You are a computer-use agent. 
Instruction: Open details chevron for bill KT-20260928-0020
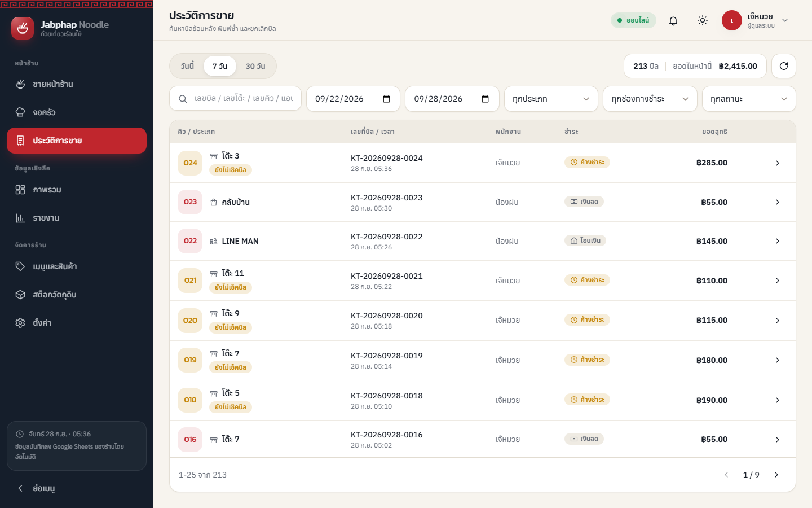tap(778, 321)
